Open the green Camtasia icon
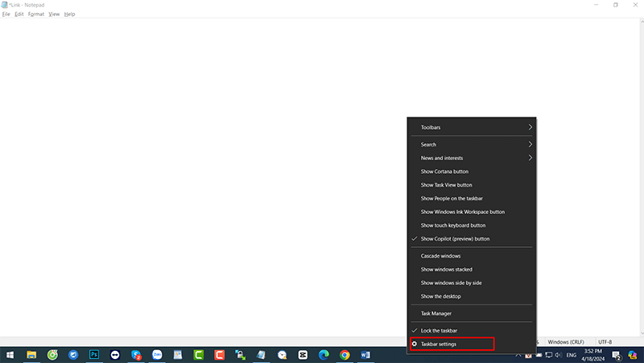The height and width of the screenshot is (363, 644). [198, 355]
